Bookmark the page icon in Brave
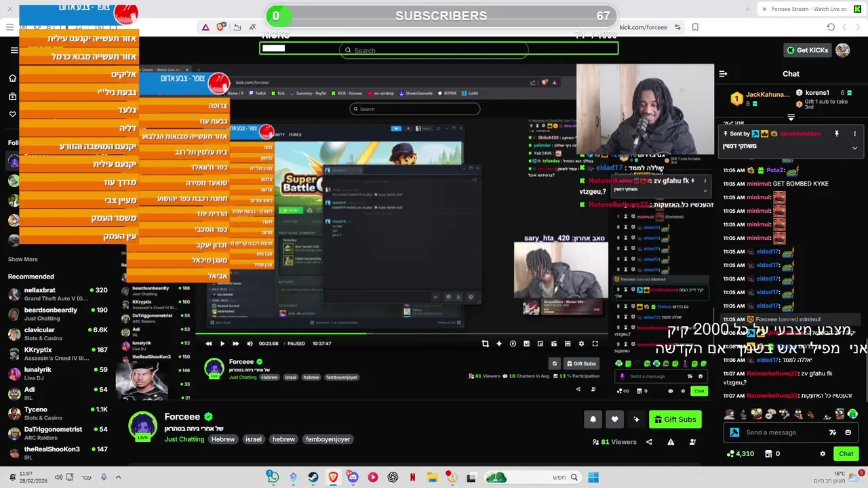This screenshot has height=488, width=868. (695, 27)
